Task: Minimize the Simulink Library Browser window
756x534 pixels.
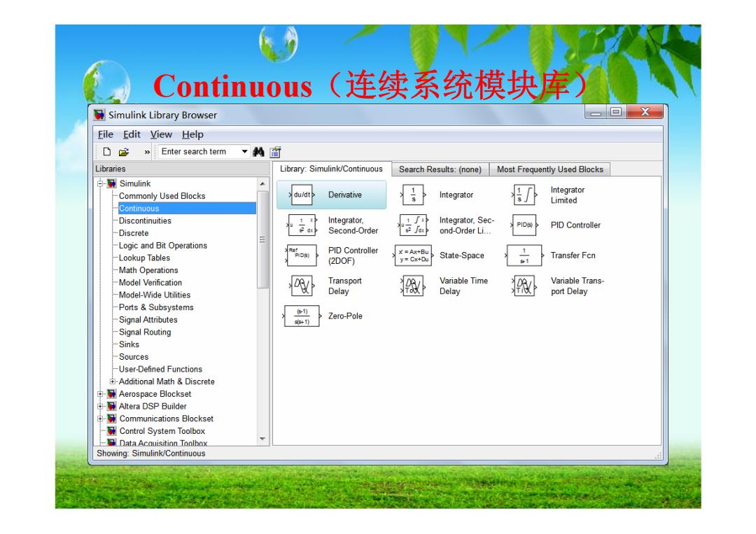Action: [x=596, y=112]
